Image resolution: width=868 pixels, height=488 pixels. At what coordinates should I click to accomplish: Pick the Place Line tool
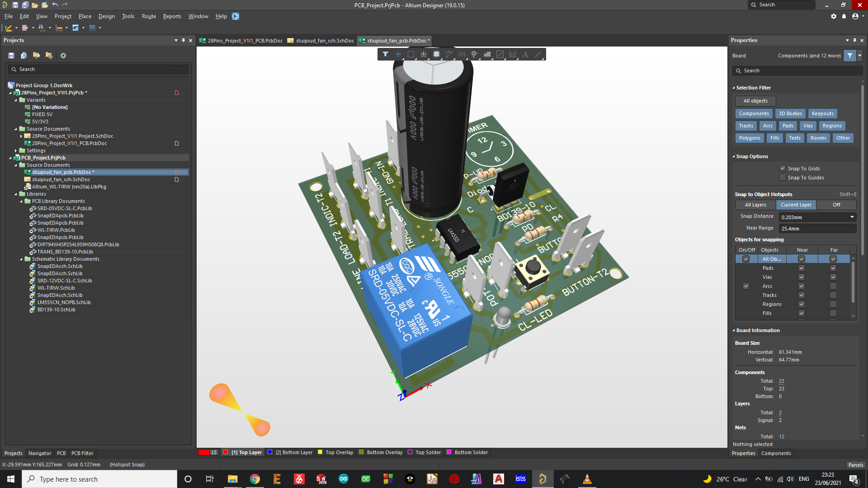coord(538,54)
